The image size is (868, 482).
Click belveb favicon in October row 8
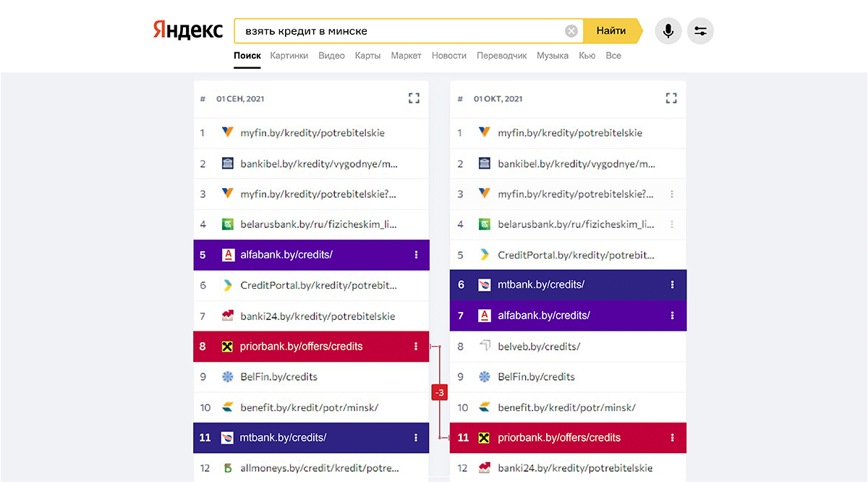(485, 346)
